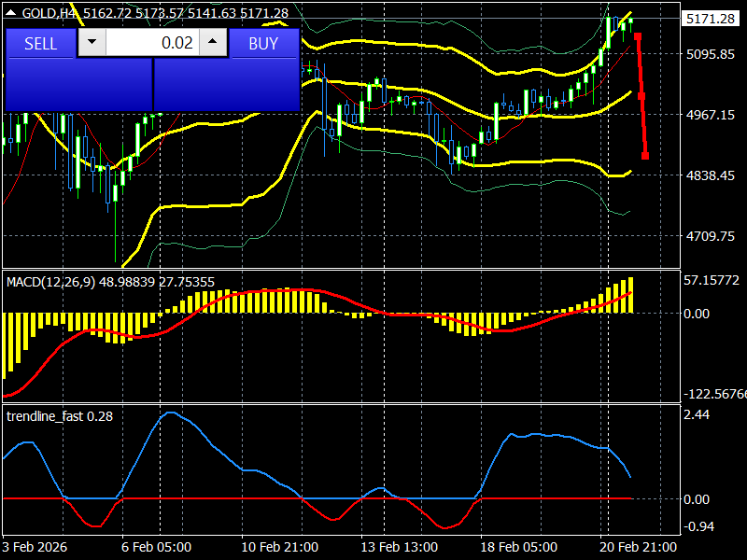Click MACD scale value -122.5676

715,394
